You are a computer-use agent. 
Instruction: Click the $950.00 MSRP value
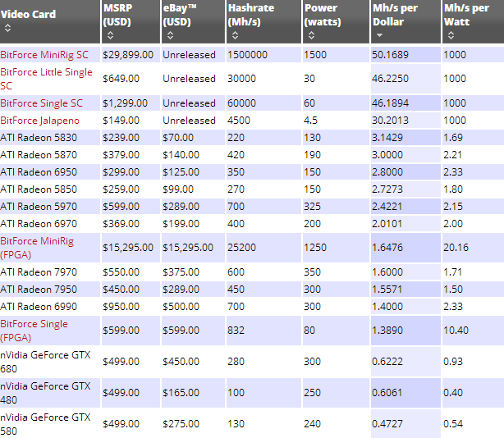pos(121,307)
